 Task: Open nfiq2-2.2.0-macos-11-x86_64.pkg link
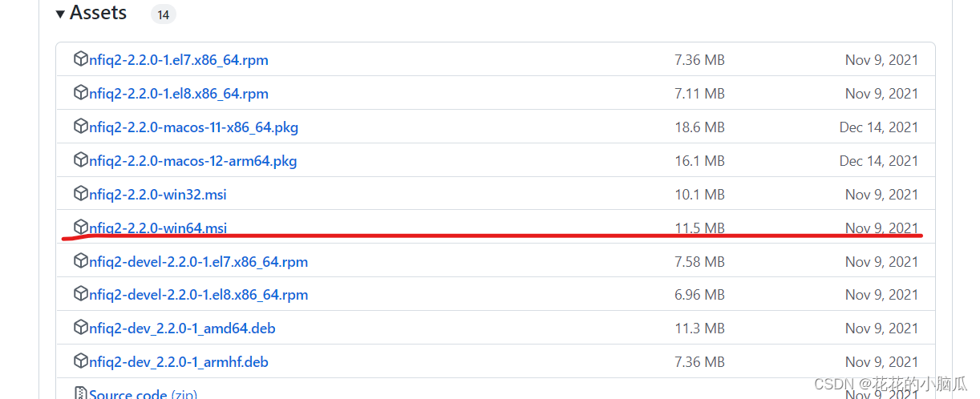[x=193, y=127]
